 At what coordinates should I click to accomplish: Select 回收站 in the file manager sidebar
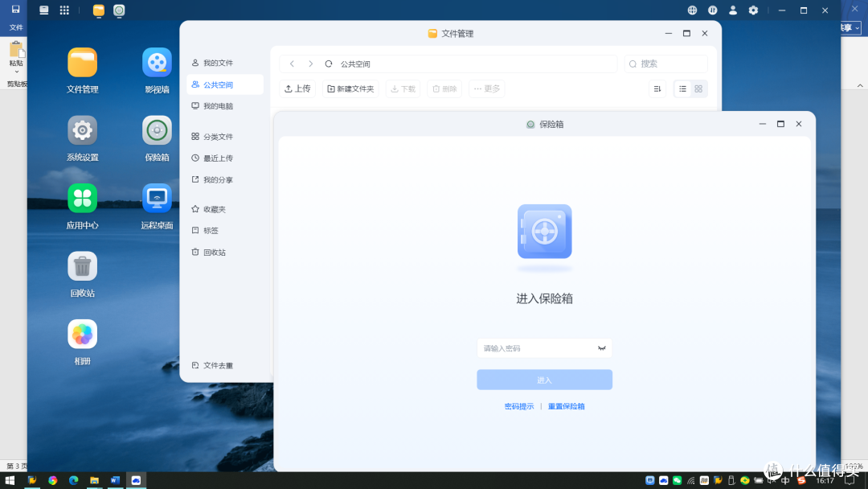coord(225,253)
